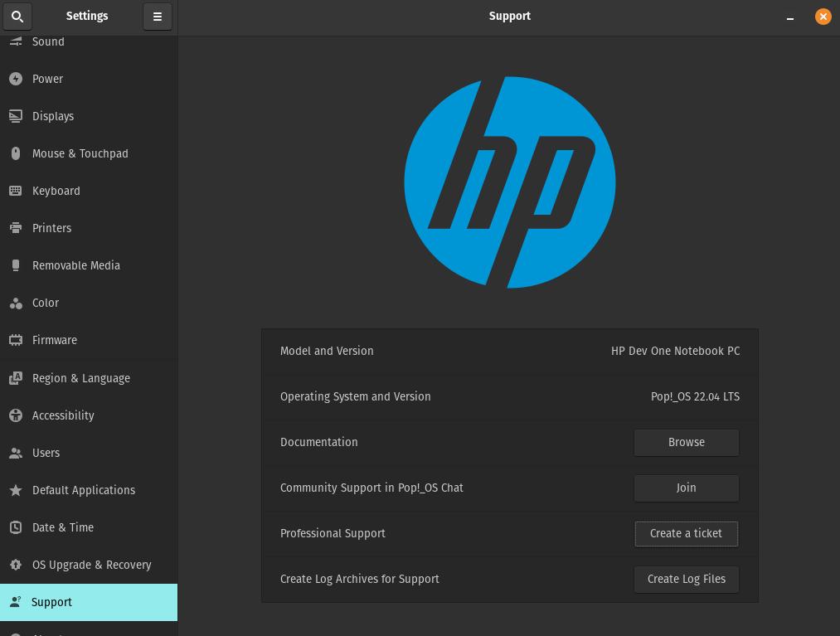Screen dimensions: 840x636
Task: Open Mouse & Touchpad settings
Action: tap(89, 153)
